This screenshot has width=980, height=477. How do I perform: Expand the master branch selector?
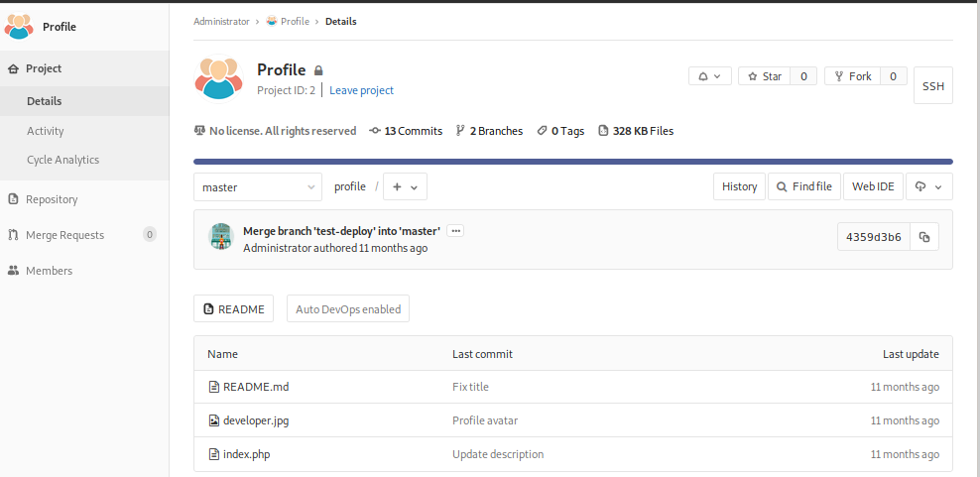[x=258, y=186]
